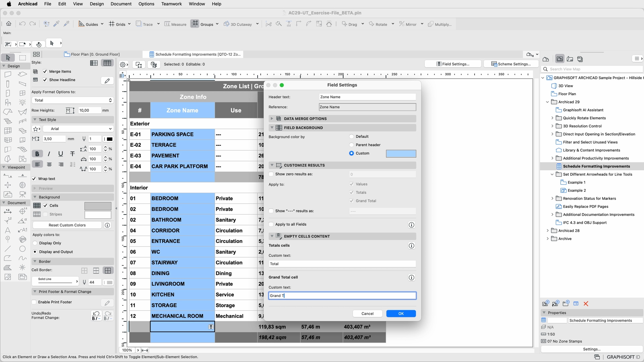Click the Undo arrow in toolbar

click(22, 24)
